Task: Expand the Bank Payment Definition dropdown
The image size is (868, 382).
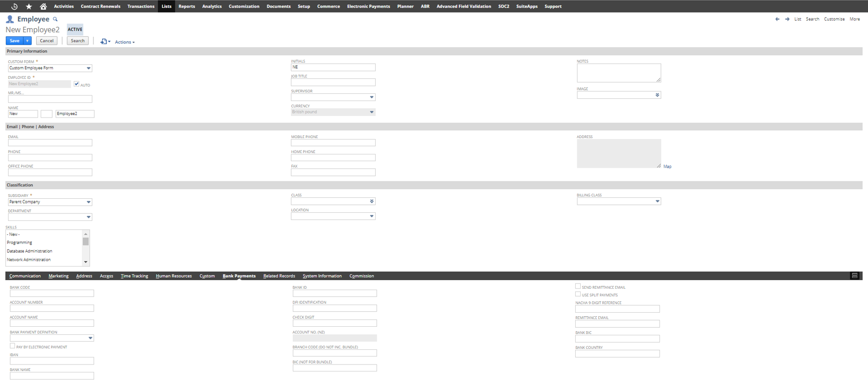Action: [90, 338]
